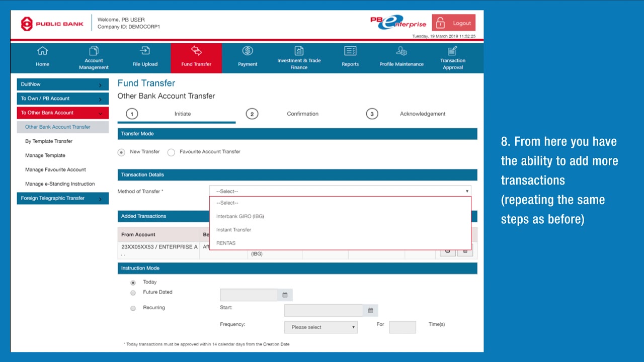Click the Transaction Details section header
The height and width of the screenshot is (362, 644).
pyautogui.click(x=297, y=175)
